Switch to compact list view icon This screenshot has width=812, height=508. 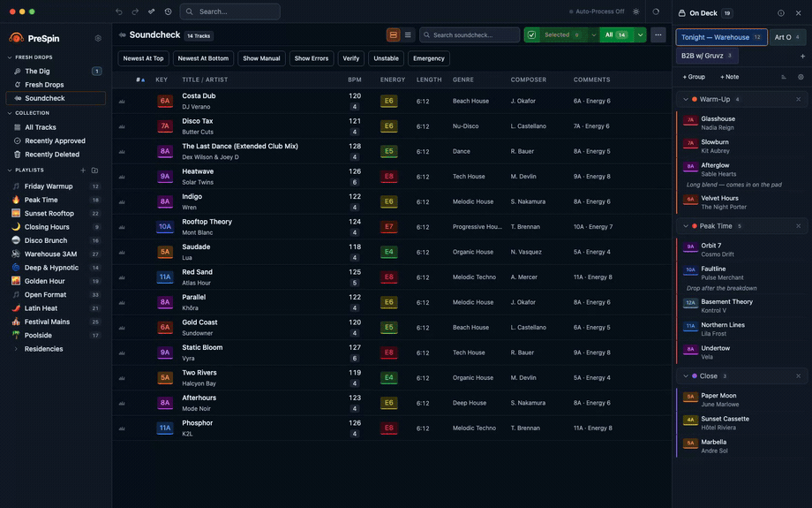[x=408, y=34]
